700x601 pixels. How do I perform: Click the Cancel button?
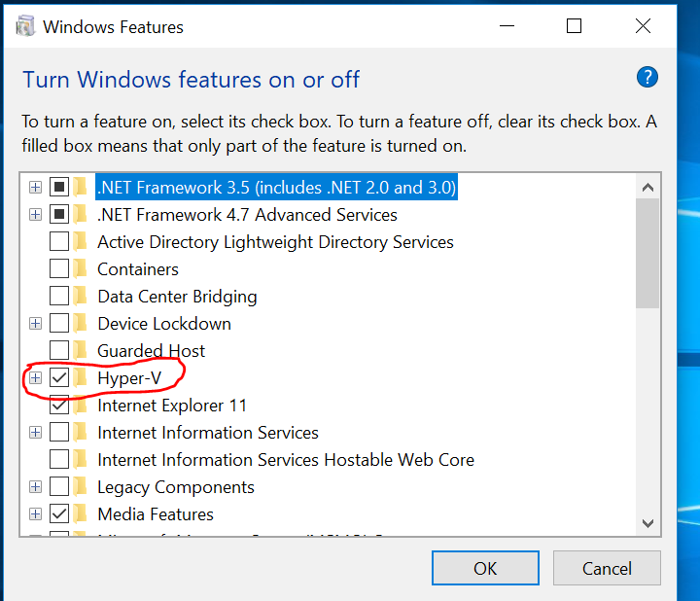pyautogui.click(x=607, y=568)
